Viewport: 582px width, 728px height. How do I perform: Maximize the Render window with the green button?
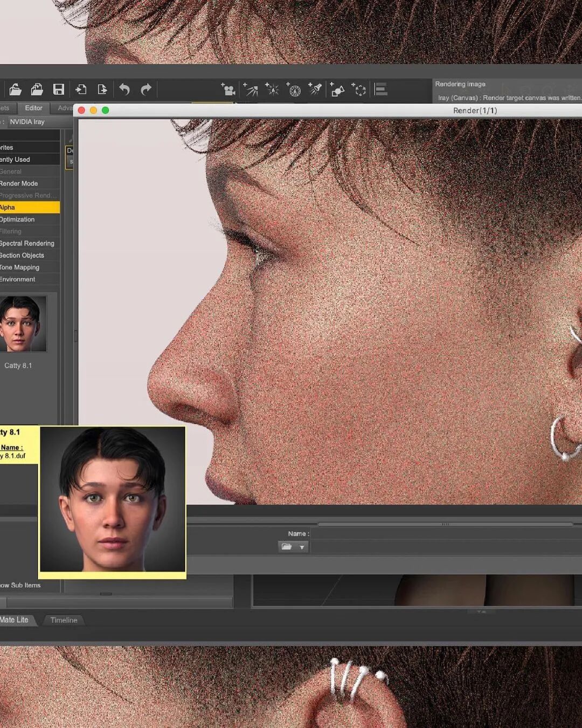click(106, 110)
